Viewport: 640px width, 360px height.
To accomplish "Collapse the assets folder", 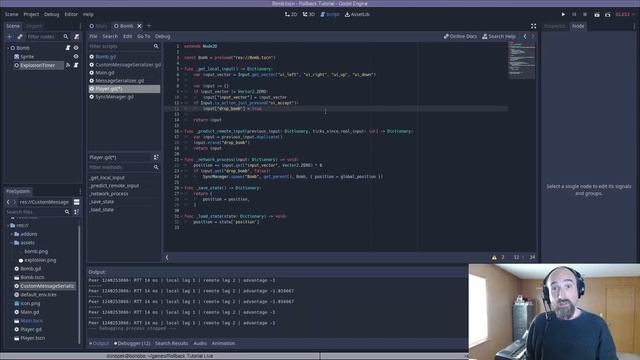I will pyautogui.click(x=12, y=243).
